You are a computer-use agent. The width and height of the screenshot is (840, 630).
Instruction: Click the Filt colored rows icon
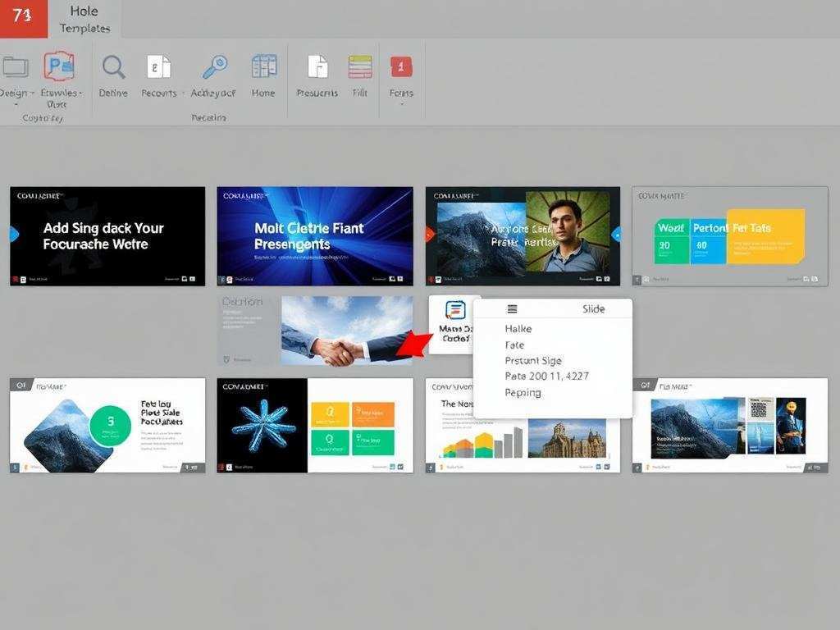360,67
